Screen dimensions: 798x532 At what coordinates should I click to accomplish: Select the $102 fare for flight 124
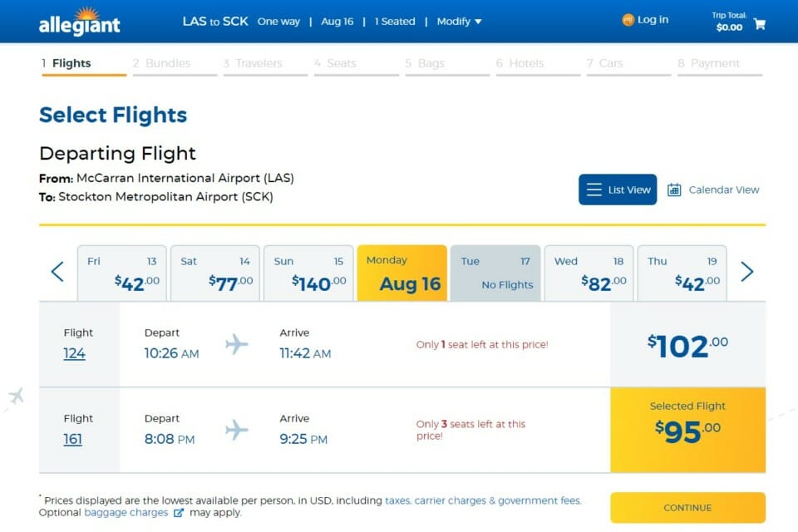[688, 345]
